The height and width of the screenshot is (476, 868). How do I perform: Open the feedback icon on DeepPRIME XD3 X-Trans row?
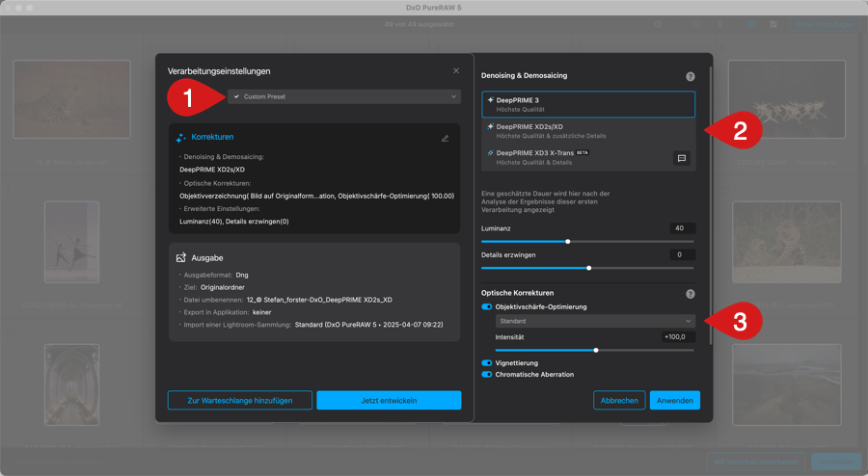[682, 158]
